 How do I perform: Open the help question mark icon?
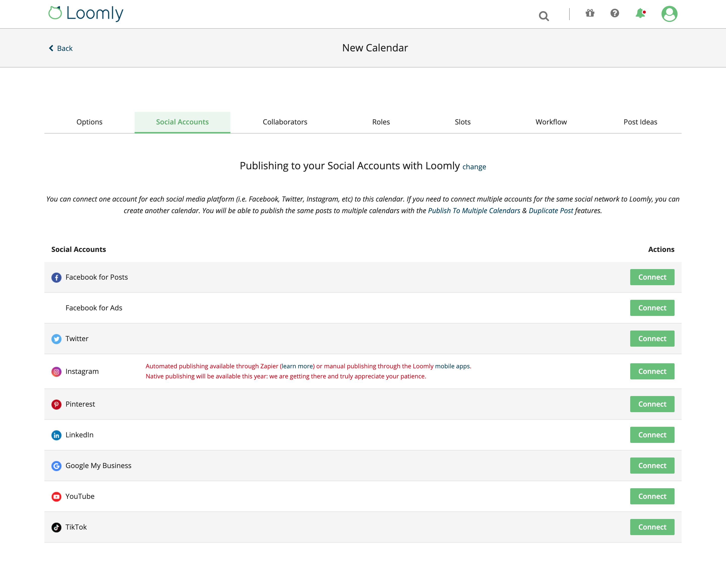615,14
